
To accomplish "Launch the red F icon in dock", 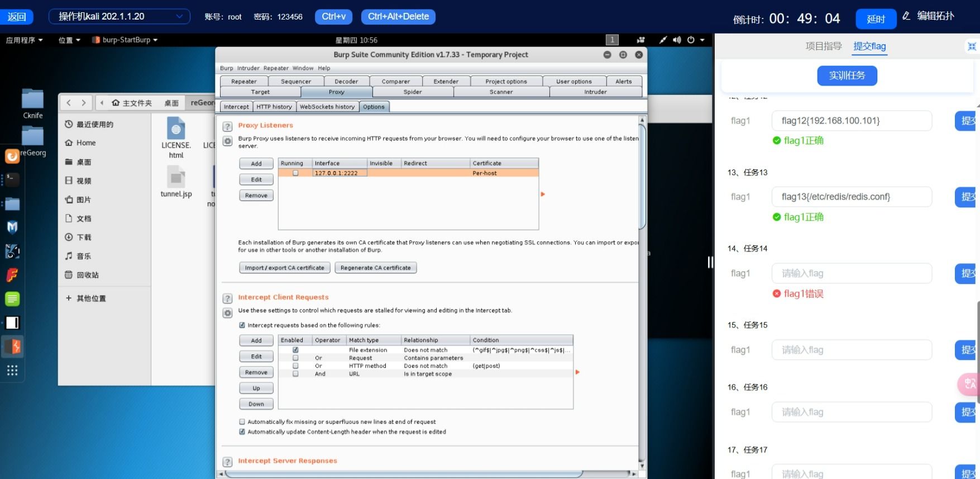I will 12,275.
